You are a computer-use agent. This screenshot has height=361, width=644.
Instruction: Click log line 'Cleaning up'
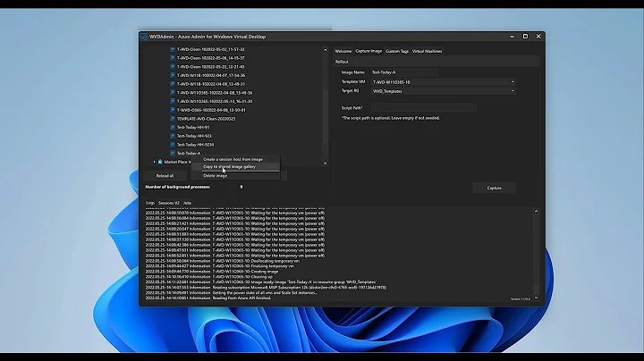pos(208,277)
